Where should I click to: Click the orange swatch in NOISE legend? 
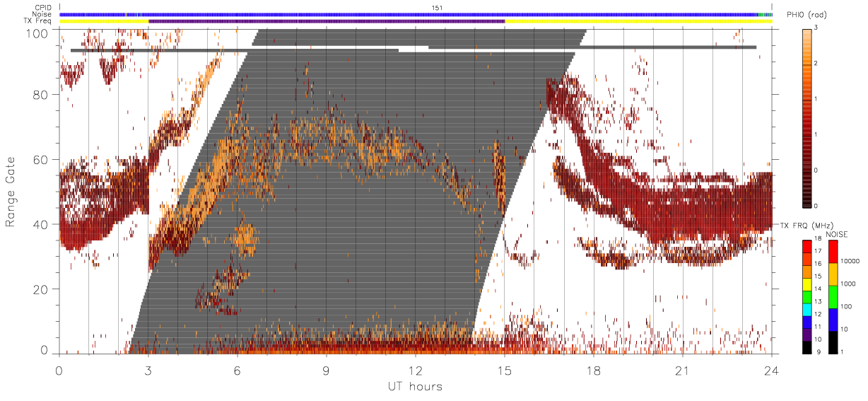[833, 274]
